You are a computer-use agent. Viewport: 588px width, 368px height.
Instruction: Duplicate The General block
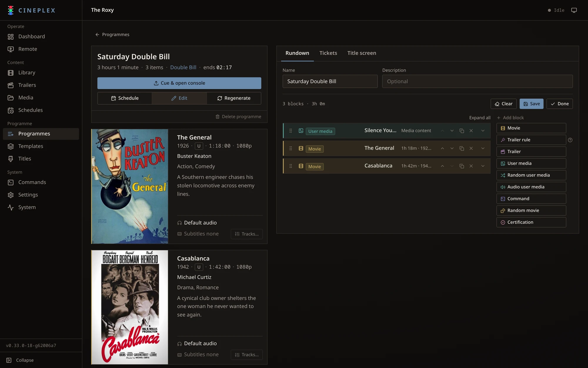(462, 148)
